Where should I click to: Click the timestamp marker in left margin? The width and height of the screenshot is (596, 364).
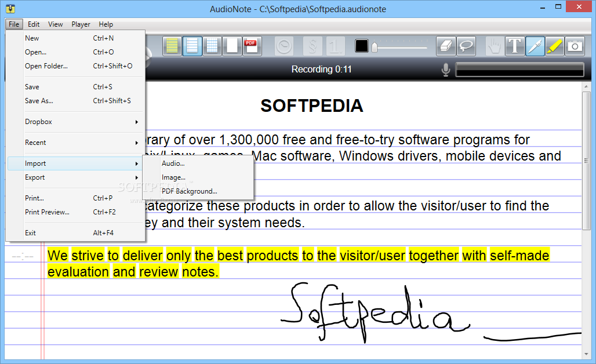23,256
